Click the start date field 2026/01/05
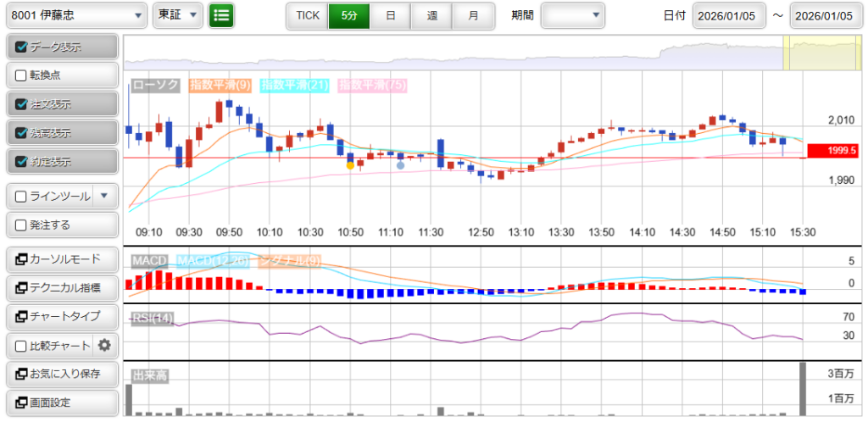This screenshot has width=868, height=422. pos(728,15)
